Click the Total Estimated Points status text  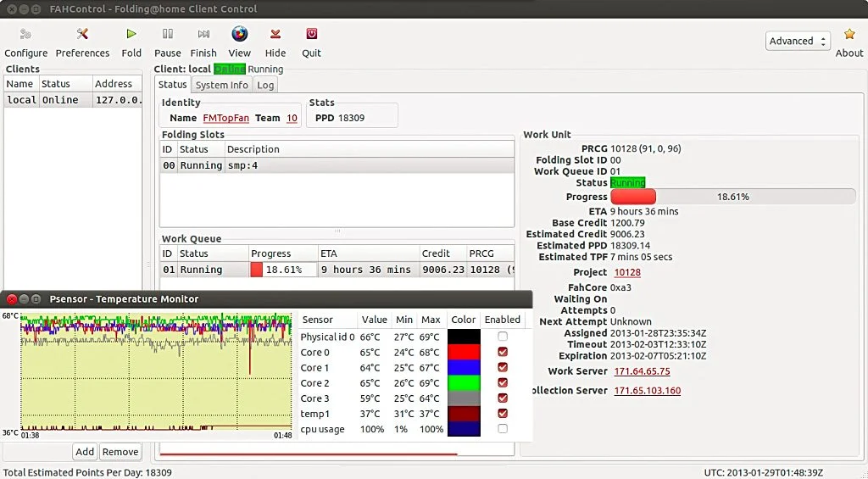coord(87,472)
